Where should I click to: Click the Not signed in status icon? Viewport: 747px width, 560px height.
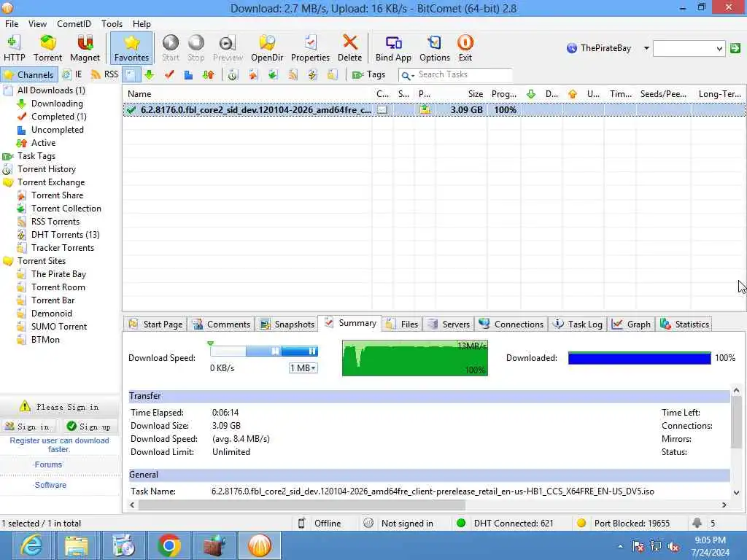pos(368,524)
